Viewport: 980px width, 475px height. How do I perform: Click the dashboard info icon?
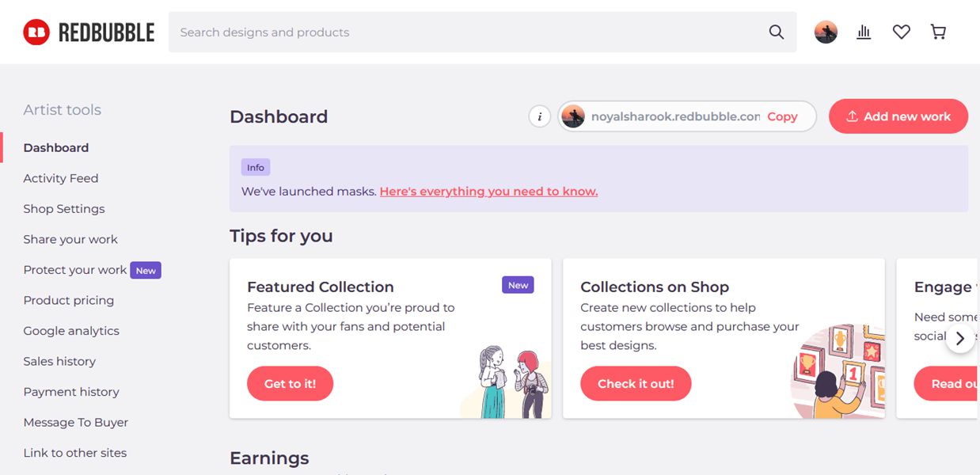tap(540, 116)
